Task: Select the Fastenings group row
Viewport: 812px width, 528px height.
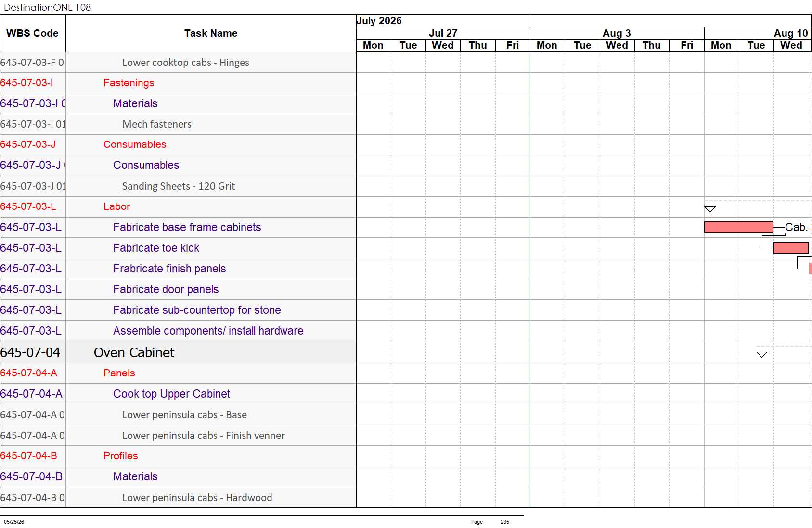Action: click(178, 83)
